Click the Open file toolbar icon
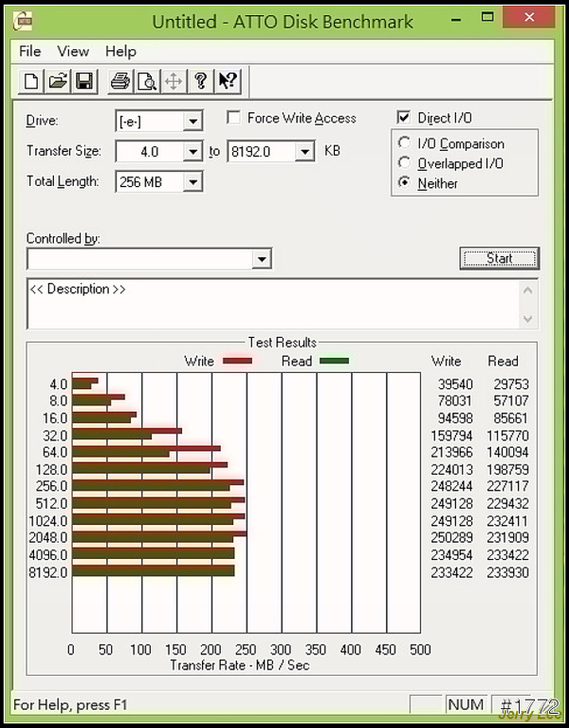 point(58,82)
